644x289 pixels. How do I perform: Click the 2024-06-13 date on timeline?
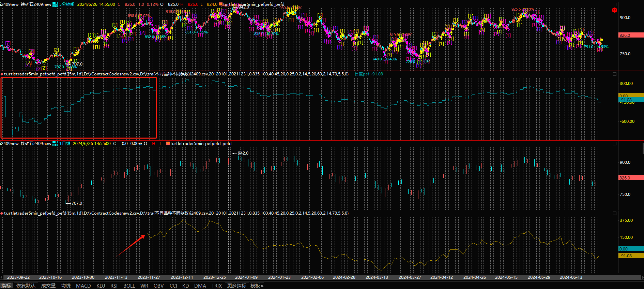pos(571,277)
